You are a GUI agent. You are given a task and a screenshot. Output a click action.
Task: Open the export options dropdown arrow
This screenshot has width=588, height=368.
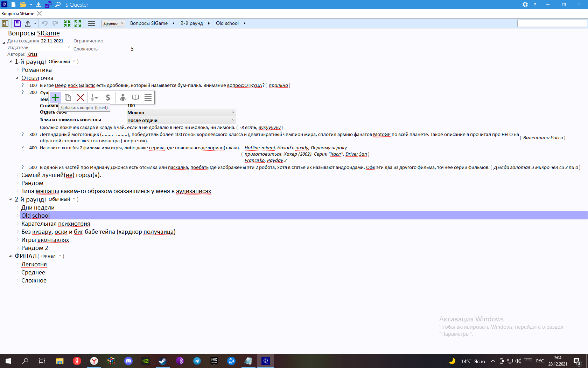[x=35, y=23]
